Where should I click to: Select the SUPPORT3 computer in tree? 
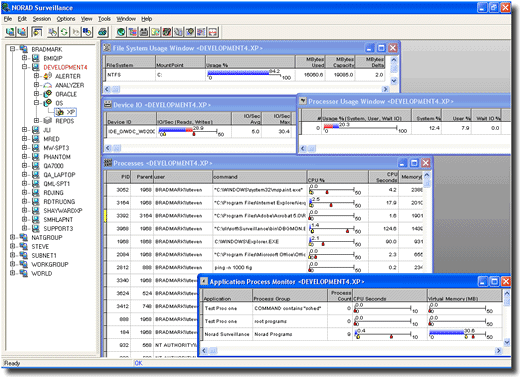[58, 229]
